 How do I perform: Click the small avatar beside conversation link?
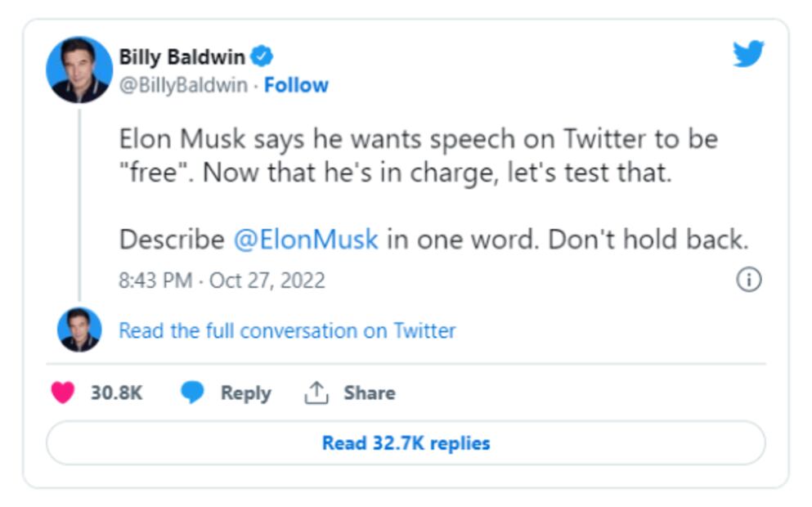tap(79, 330)
